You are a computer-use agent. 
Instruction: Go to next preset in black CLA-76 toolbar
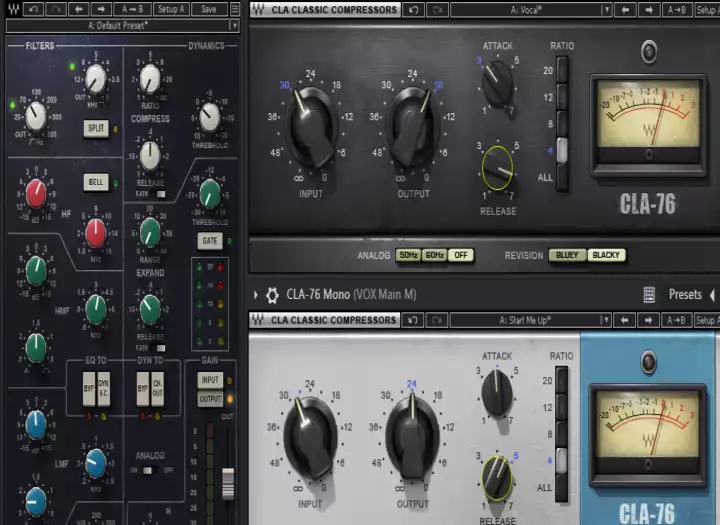tap(649, 10)
